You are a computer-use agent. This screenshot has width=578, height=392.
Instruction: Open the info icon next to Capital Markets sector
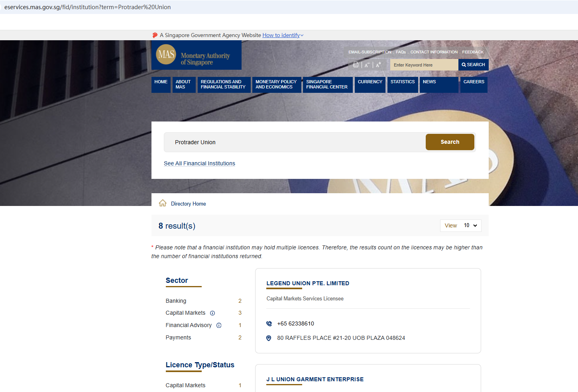point(212,313)
